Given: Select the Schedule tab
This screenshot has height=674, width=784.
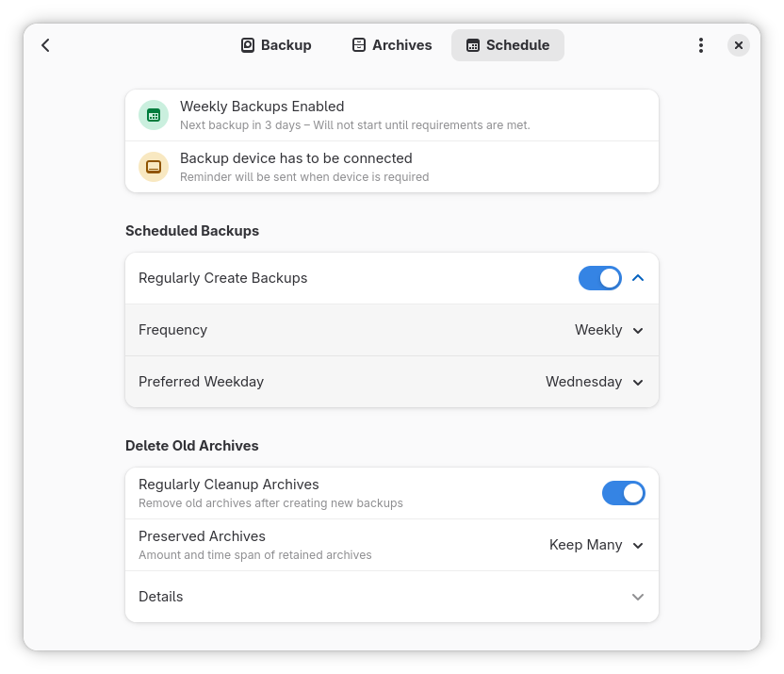Looking at the screenshot, I should [508, 45].
